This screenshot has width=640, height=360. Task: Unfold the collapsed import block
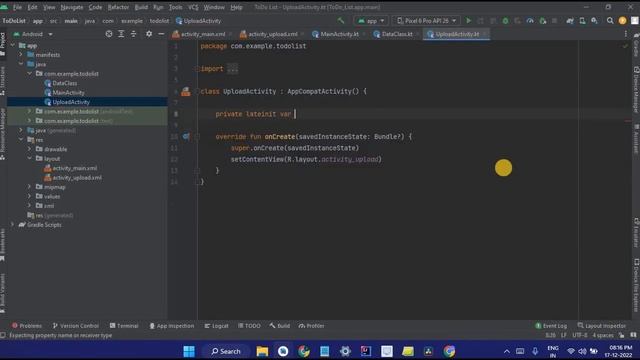point(233,69)
